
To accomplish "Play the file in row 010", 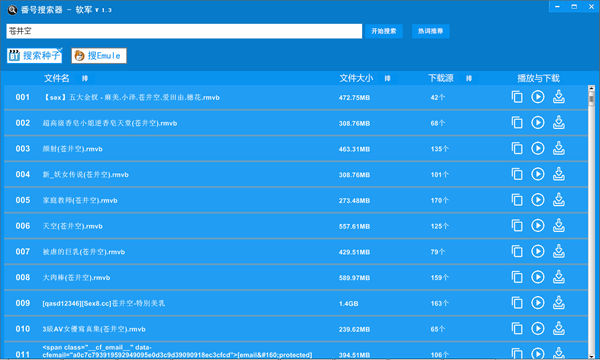I will point(538,328).
